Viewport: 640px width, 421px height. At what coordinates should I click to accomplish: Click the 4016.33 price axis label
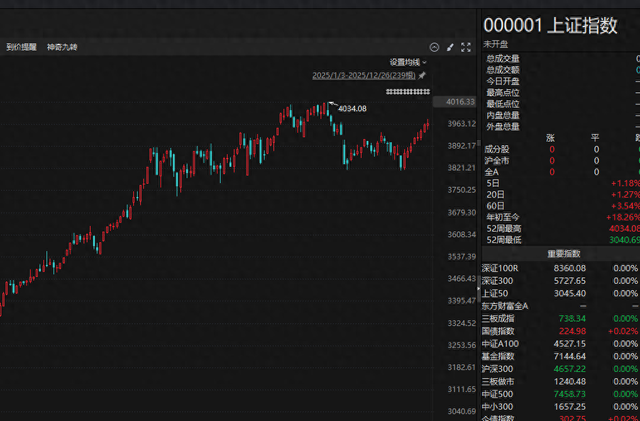point(459,102)
